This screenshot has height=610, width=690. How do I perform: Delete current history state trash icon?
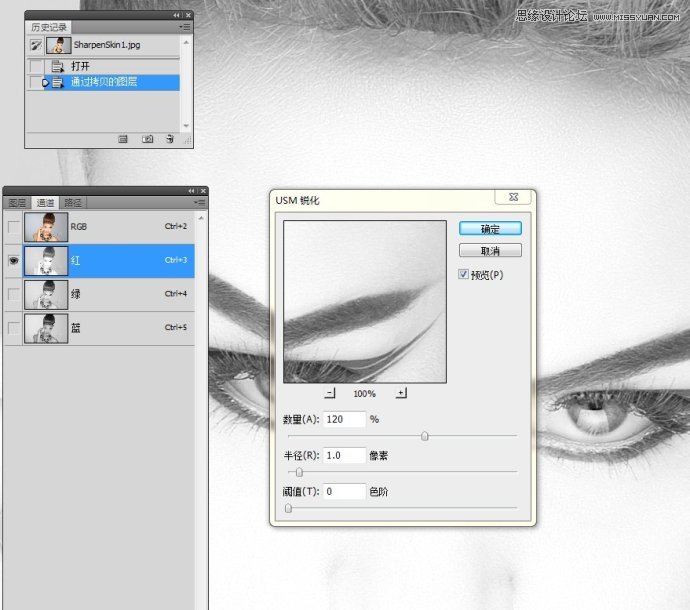coord(170,140)
